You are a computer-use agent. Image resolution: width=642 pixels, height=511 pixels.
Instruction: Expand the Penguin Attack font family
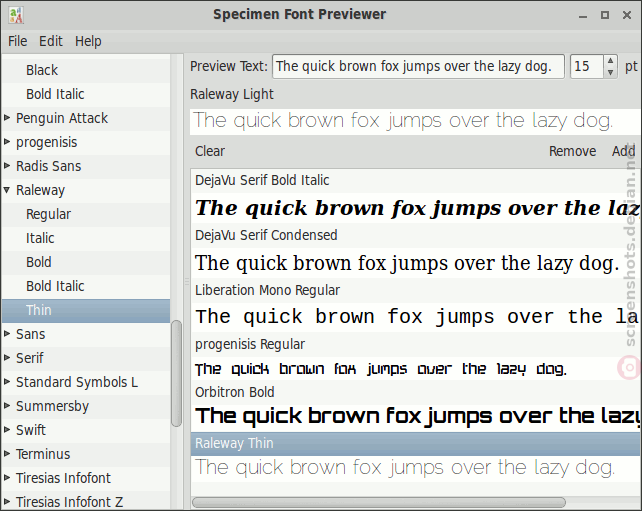click(x=7, y=118)
